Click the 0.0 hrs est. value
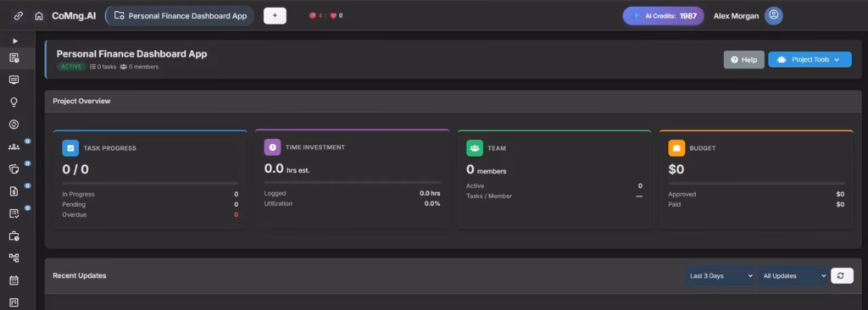 click(x=287, y=169)
